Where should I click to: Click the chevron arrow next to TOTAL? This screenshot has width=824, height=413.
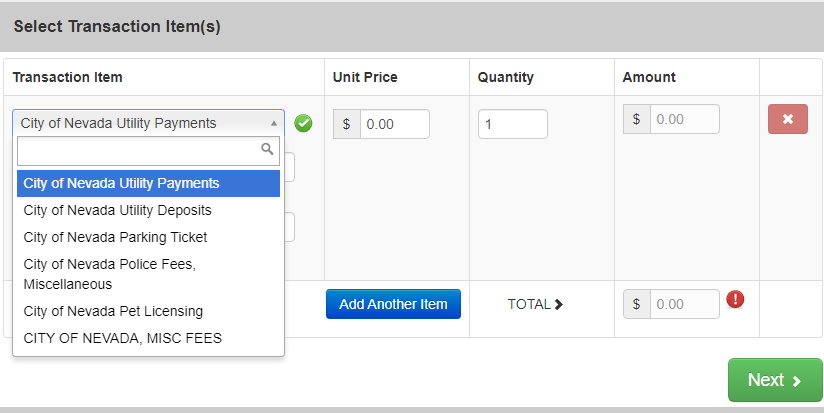559,304
